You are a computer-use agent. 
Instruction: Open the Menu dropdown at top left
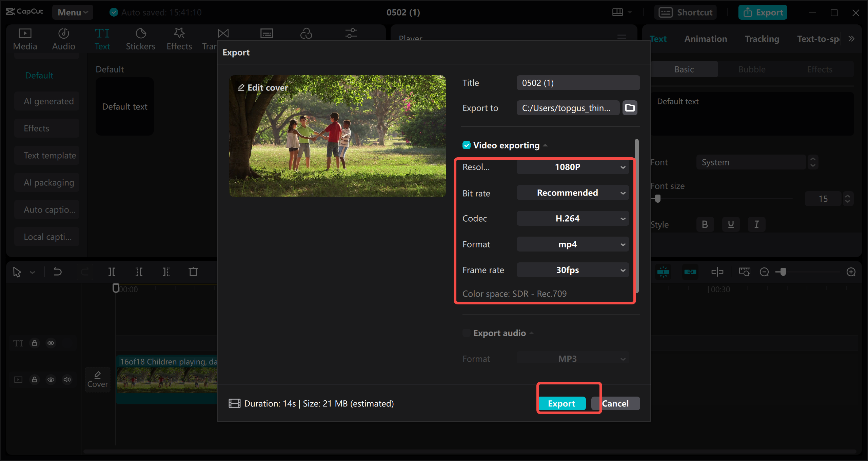point(72,12)
